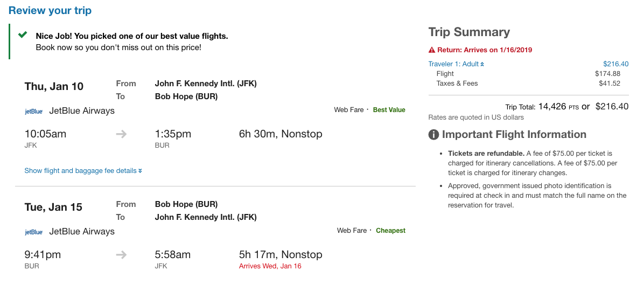This screenshot has width=644, height=284.
Task: Click the red warning triangle icon
Action: [x=432, y=50]
